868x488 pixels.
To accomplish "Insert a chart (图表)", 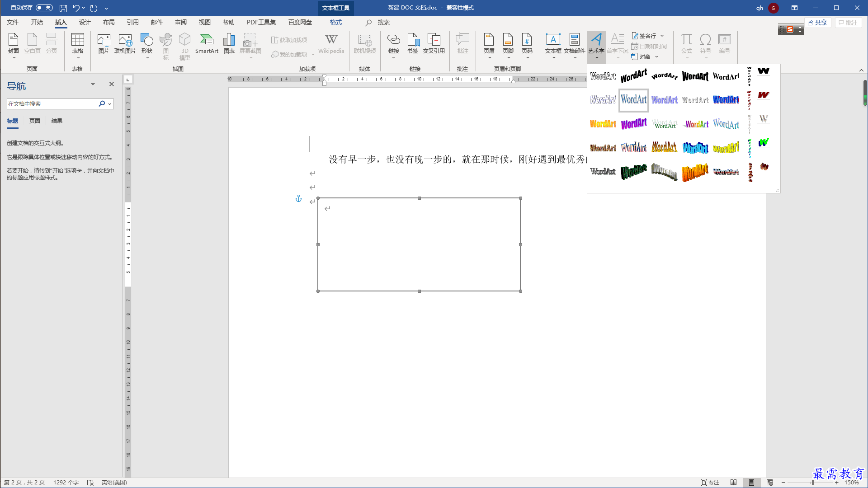I will click(x=229, y=44).
